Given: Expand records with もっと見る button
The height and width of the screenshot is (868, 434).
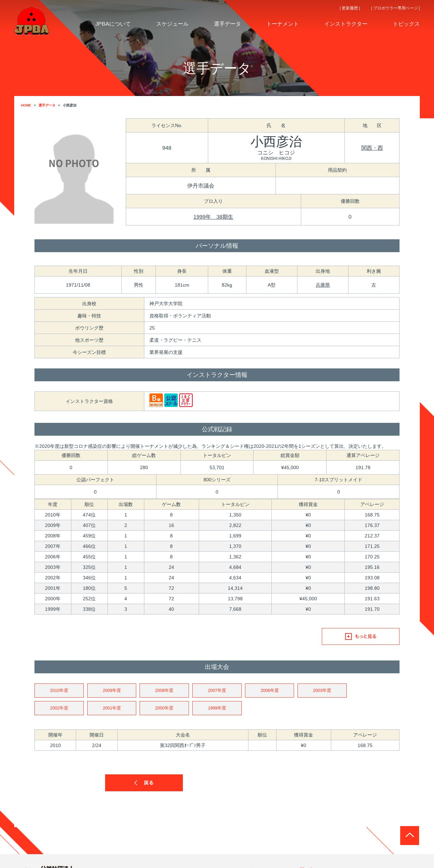Looking at the screenshot, I should 361,636.
